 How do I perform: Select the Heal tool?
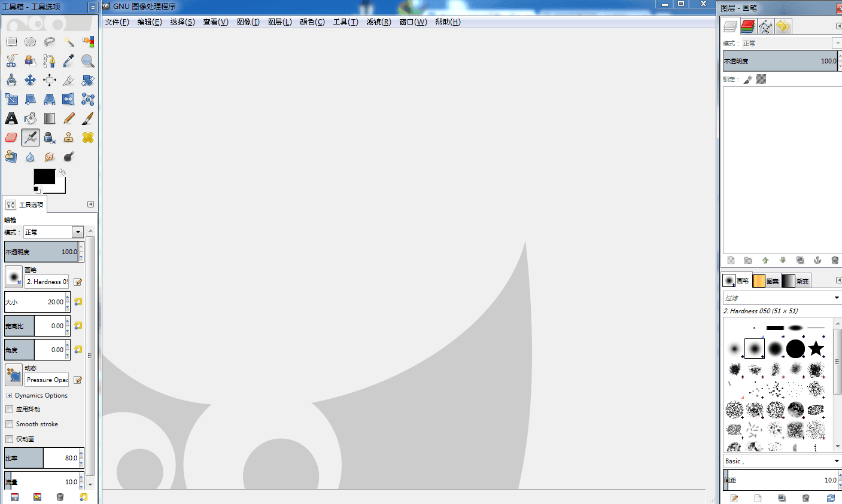point(88,138)
